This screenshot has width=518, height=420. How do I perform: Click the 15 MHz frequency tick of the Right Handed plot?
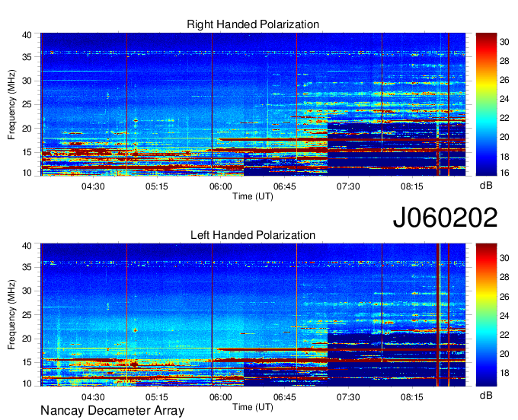27,152
